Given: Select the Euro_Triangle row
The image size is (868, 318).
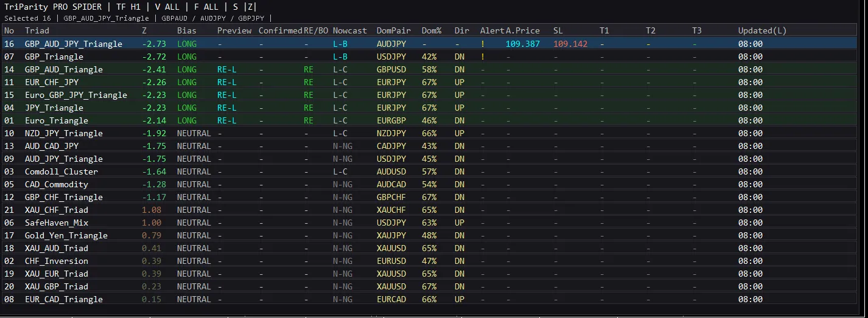Looking at the screenshot, I should (429, 120).
